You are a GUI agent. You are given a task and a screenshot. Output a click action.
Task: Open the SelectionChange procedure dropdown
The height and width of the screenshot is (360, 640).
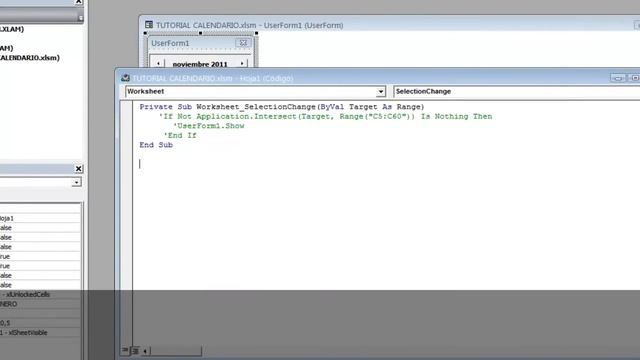(516, 91)
